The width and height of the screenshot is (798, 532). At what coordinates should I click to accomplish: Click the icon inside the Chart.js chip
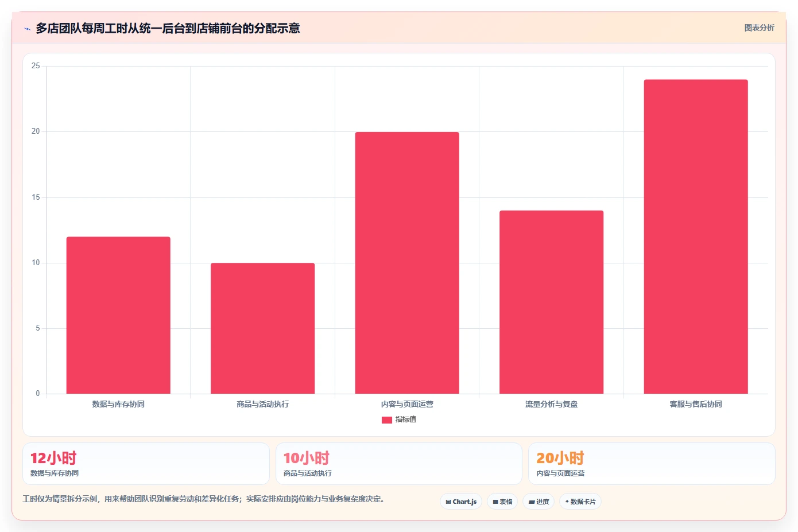tap(448, 502)
